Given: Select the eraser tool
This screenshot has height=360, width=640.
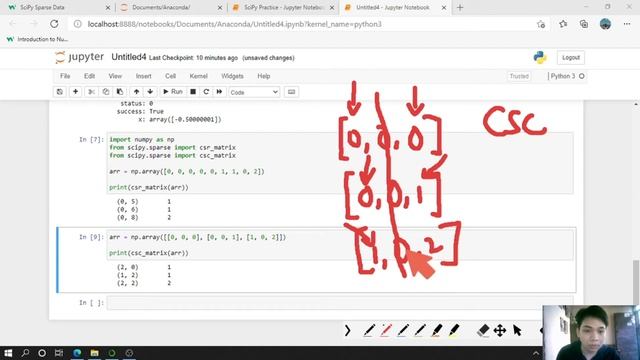Looking at the screenshot, I should (x=483, y=330).
